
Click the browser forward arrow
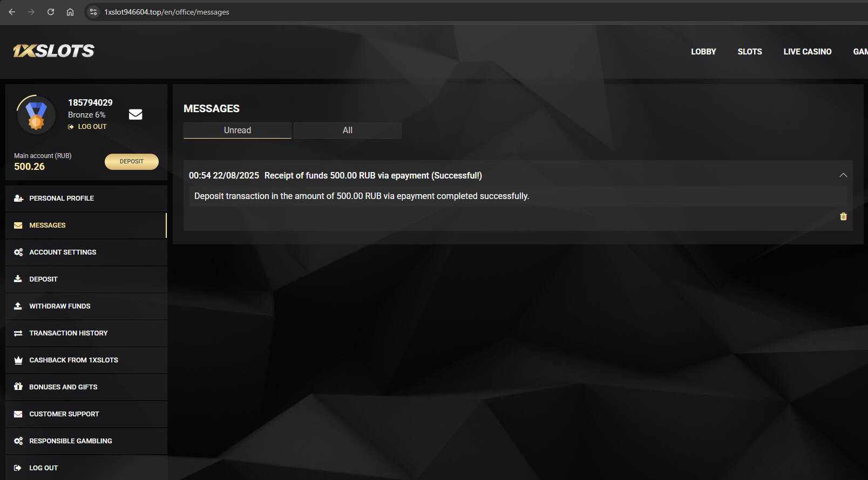(31, 12)
